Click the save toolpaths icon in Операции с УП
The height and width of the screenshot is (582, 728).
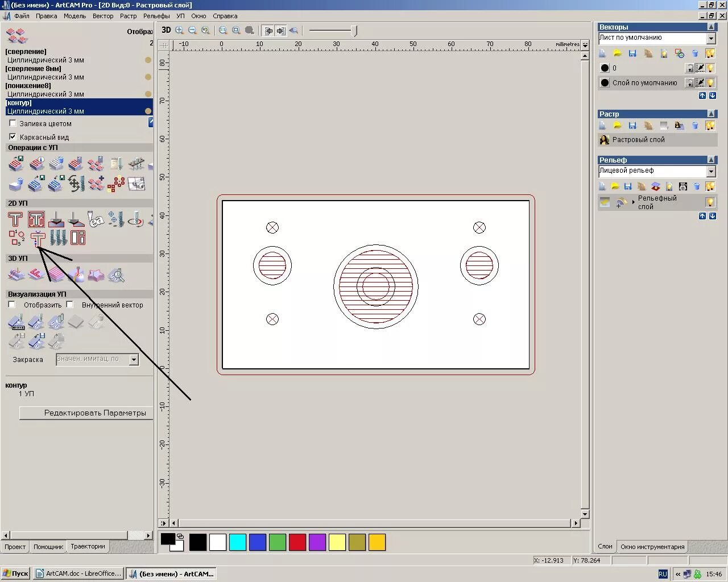point(16,164)
